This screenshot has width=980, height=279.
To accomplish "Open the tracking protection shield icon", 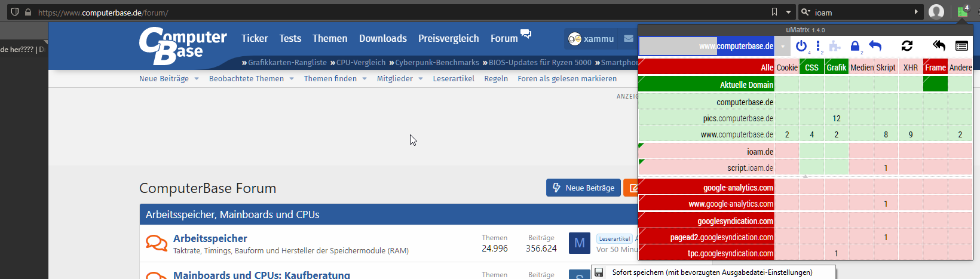I will pyautogui.click(x=15, y=12).
